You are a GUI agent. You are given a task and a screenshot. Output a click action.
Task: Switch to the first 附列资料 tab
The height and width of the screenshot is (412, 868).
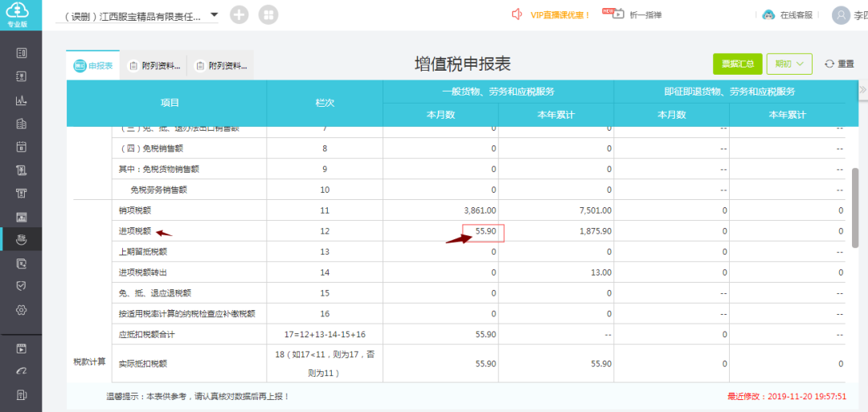click(x=154, y=66)
